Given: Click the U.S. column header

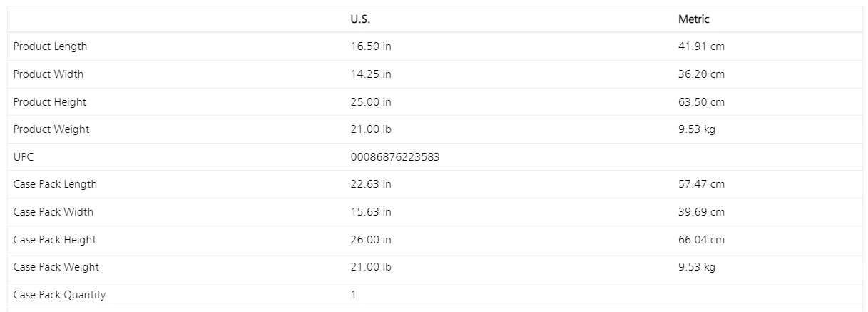Looking at the screenshot, I should (360, 19).
